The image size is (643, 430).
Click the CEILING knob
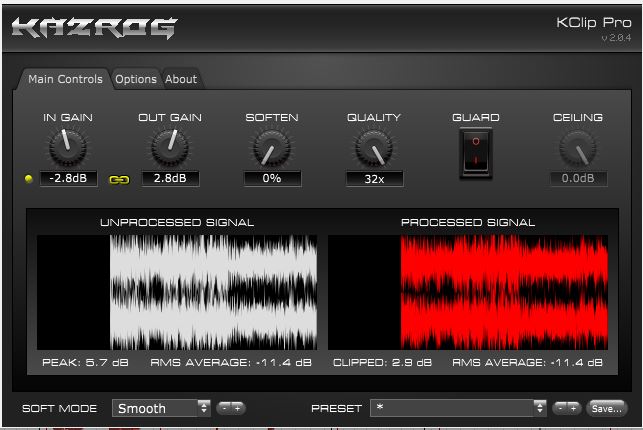(x=577, y=149)
